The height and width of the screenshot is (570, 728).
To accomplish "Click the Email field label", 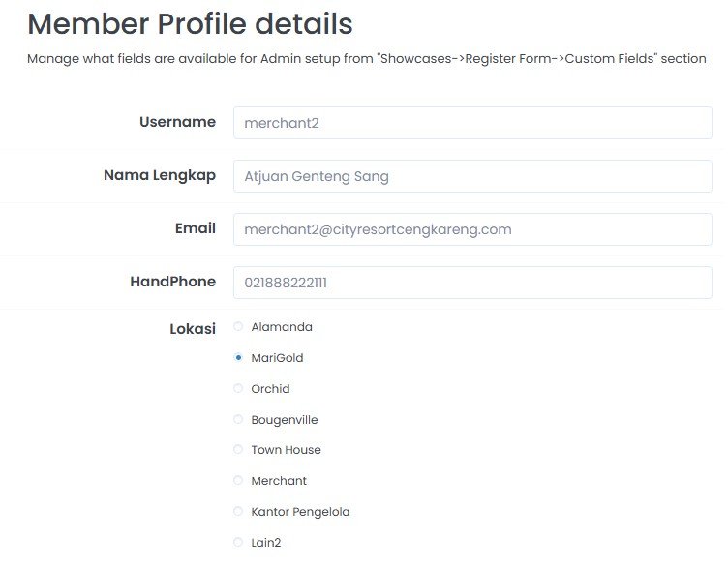I will pos(196,228).
